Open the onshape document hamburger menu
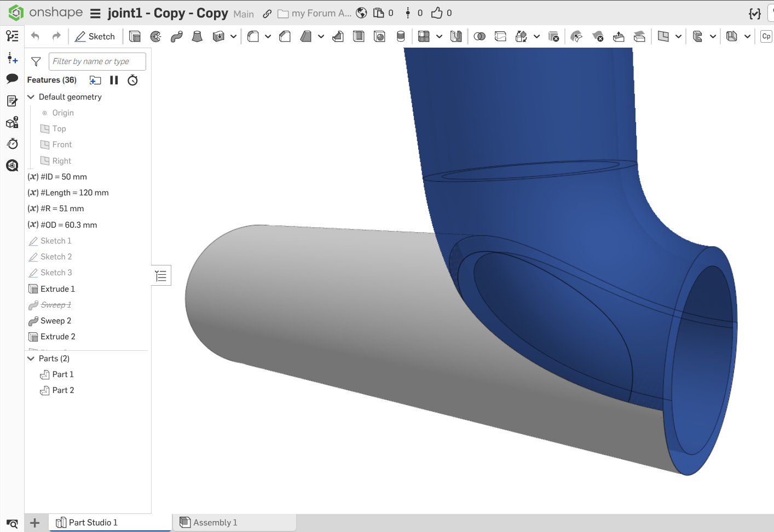The height and width of the screenshot is (532, 774). (95, 14)
